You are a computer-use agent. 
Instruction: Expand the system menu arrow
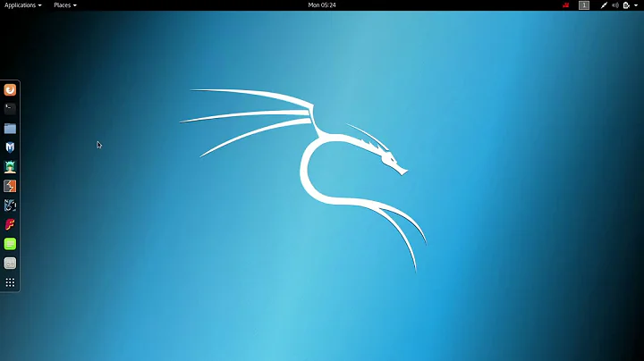point(635,5)
